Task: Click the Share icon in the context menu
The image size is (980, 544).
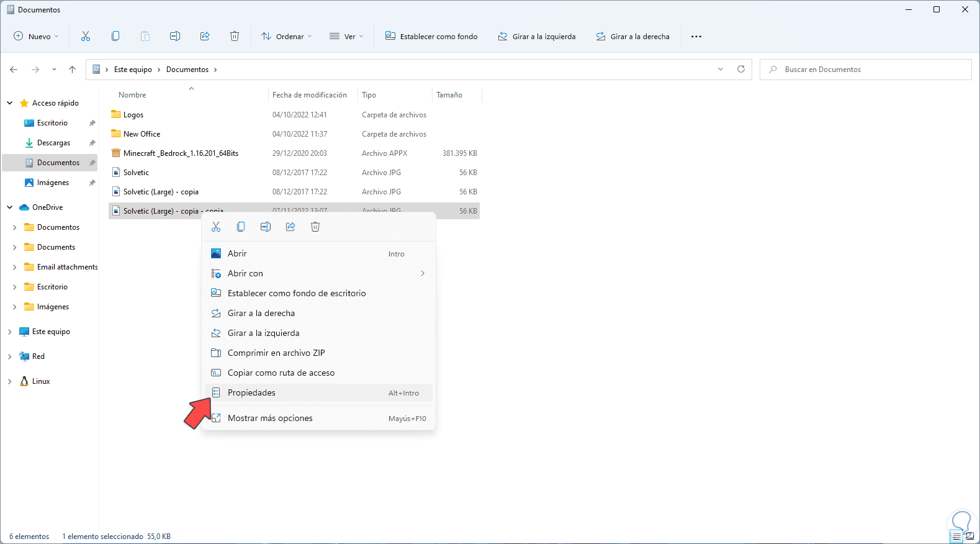Action: click(x=290, y=227)
